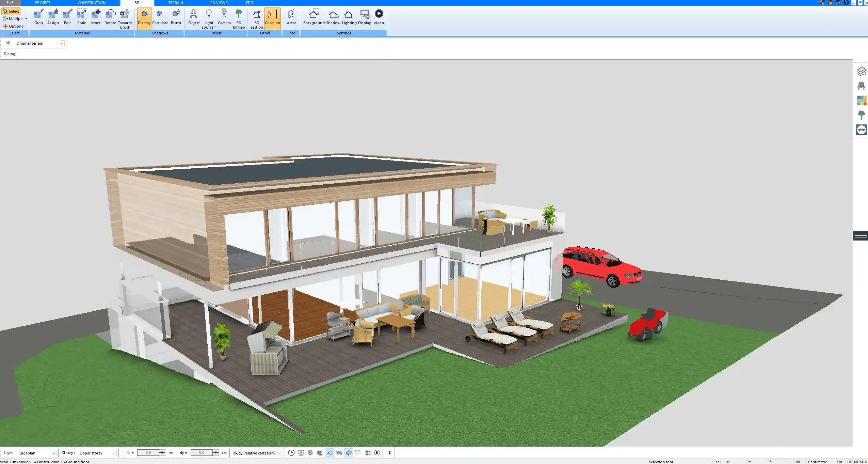Launch the TeamViewer support icon
Screen dimensions: 868x464
[862, 130]
